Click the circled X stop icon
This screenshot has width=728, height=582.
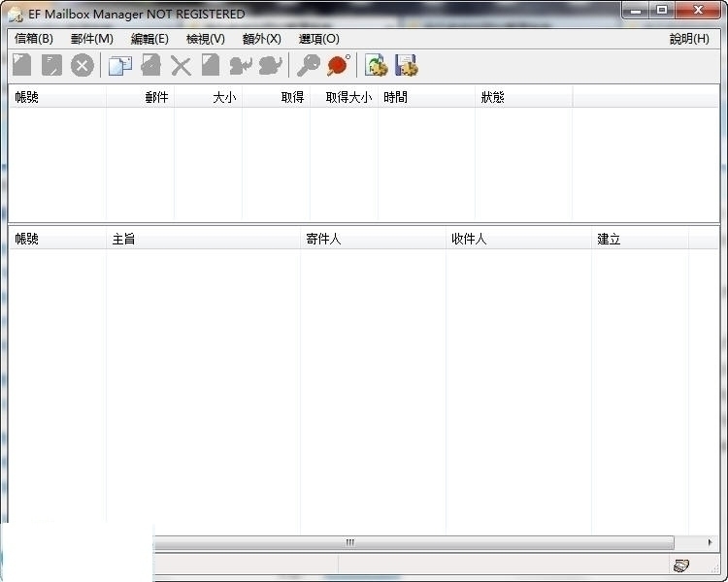83,66
